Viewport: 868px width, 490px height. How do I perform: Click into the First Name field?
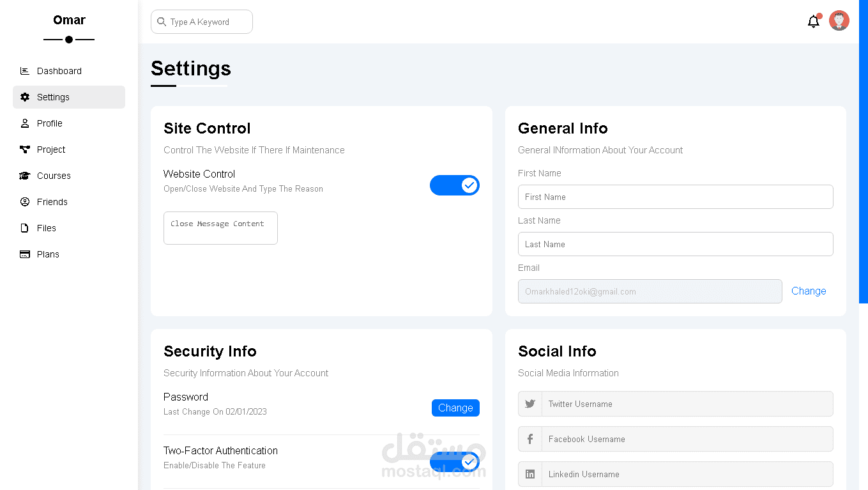pos(675,197)
